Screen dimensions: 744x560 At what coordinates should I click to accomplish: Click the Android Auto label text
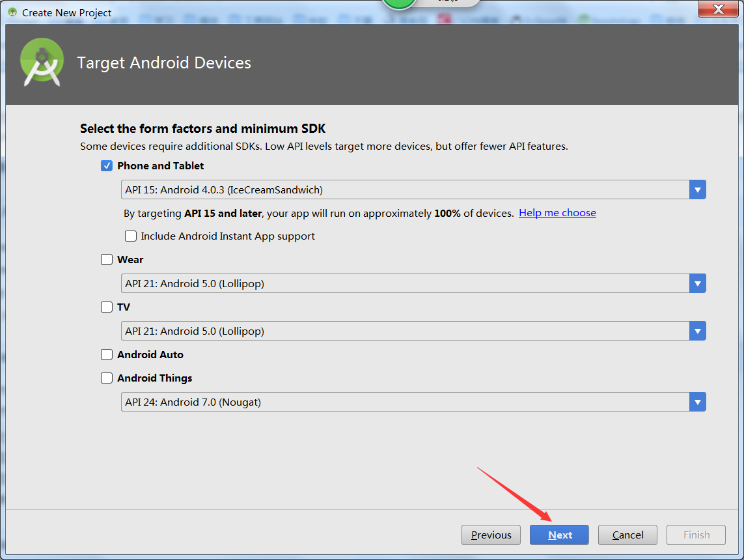tap(150, 354)
